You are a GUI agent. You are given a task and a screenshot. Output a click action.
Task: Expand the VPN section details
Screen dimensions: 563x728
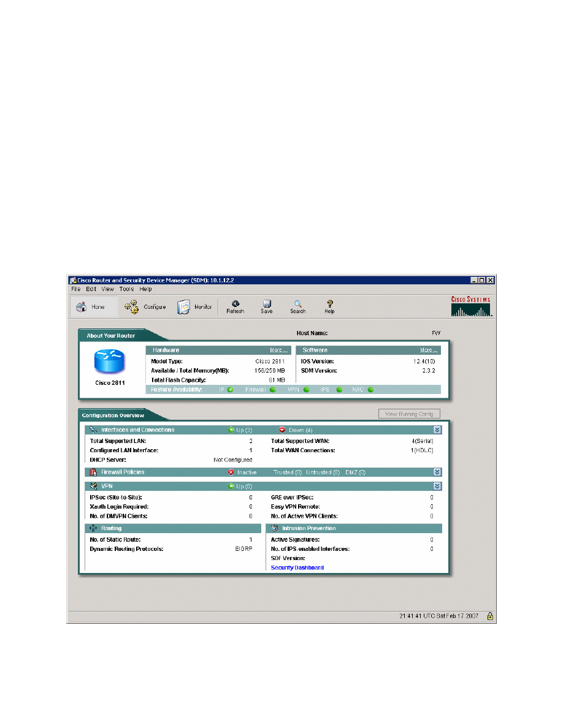[437, 486]
